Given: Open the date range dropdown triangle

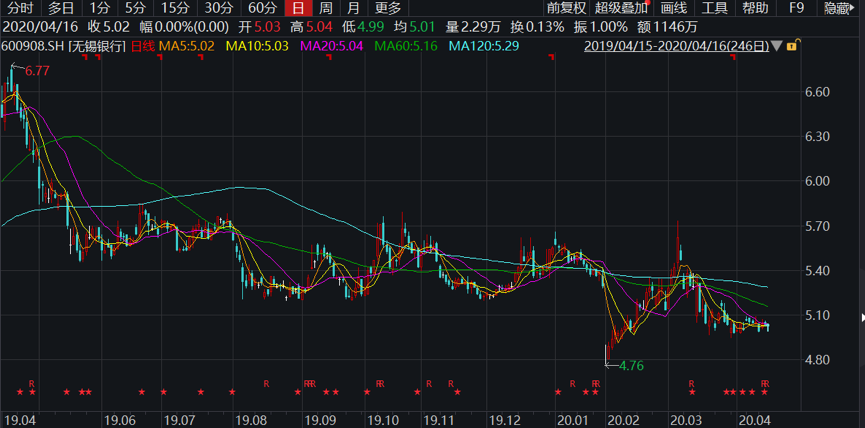Looking at the screenshot, I should point(778,47).
